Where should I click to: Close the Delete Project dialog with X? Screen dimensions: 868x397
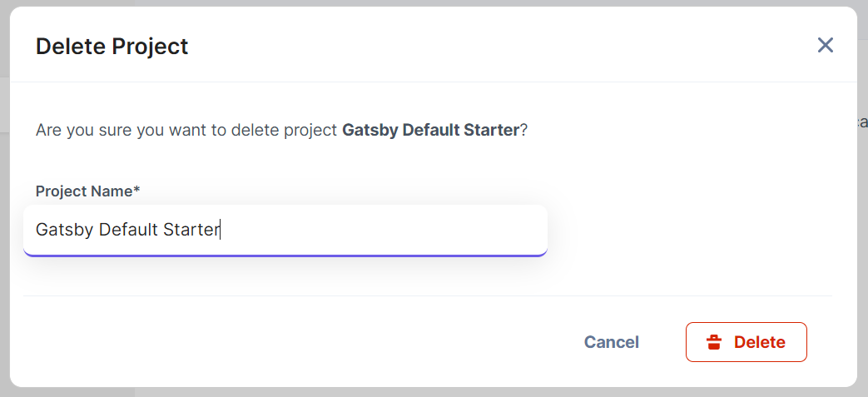(x=826, y=46)
